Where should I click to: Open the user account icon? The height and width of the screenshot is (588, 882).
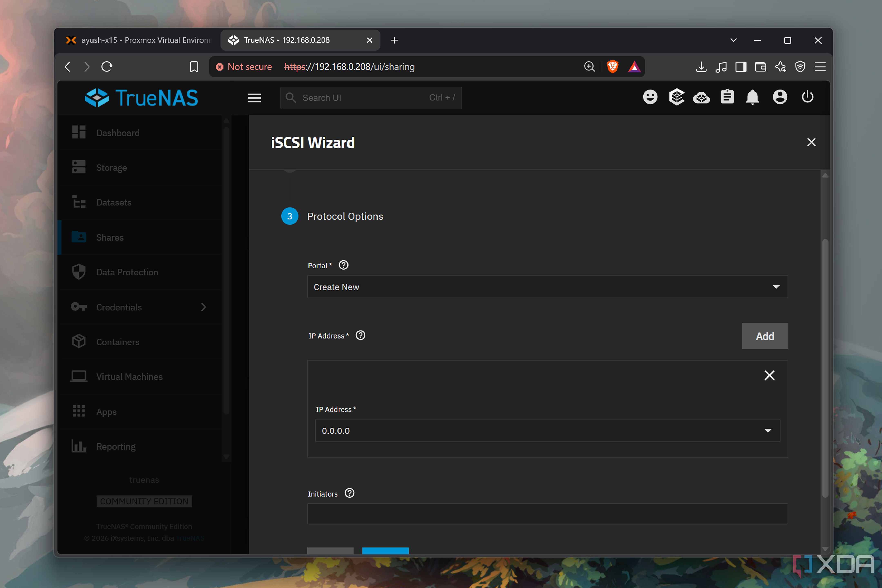click(780, 97)
